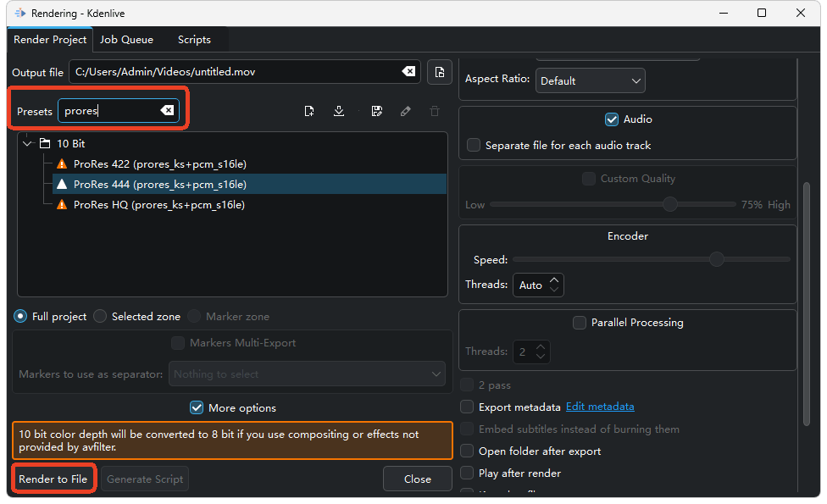Enable Export metadata
This screenshot has height=504, width=827.
pyautogui.click(x=467, y=407)
